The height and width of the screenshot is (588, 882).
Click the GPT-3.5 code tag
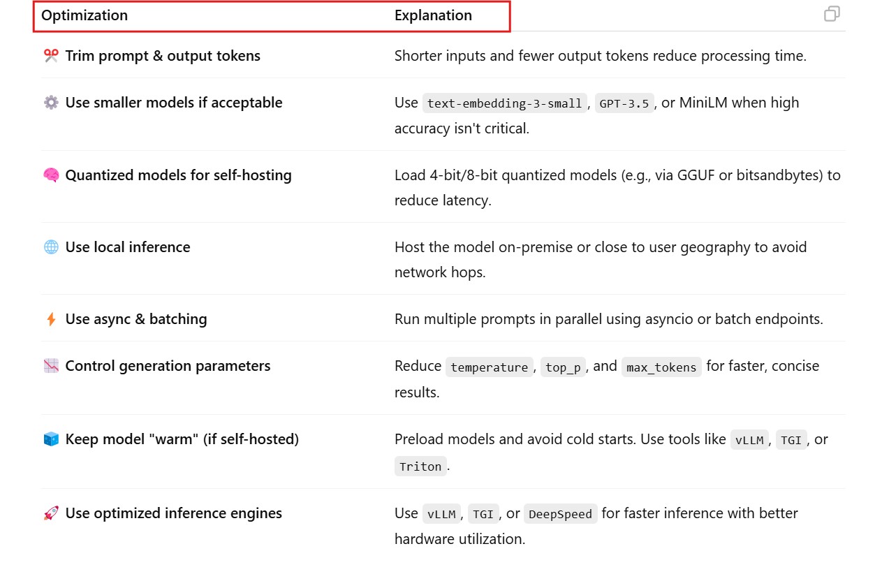624,103
